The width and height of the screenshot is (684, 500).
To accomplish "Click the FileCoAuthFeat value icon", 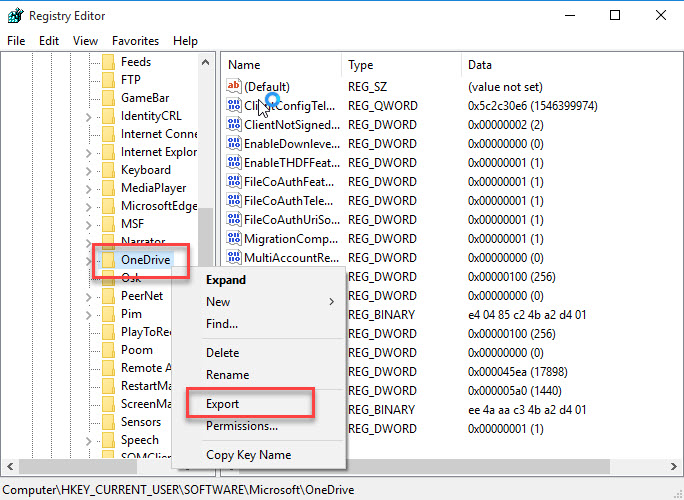I will pyautogui.click(x=234, y=181).
